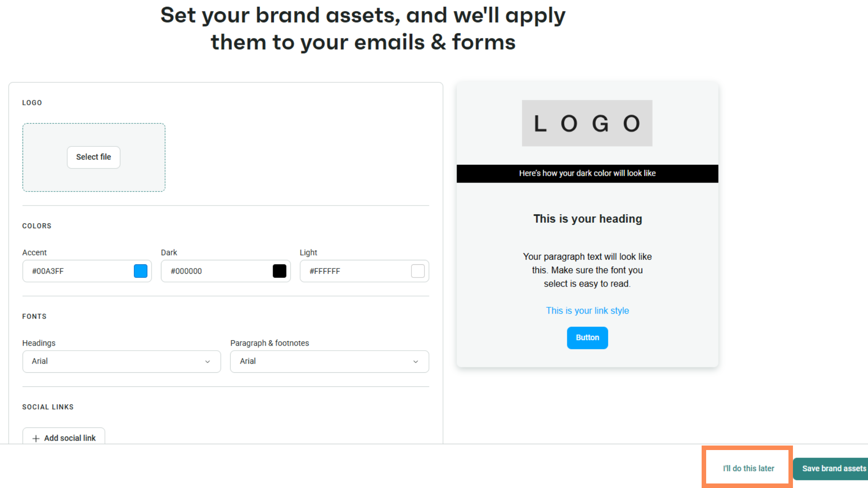
Task: Click the plus icon for Add social link
Action: coord(36,438)
